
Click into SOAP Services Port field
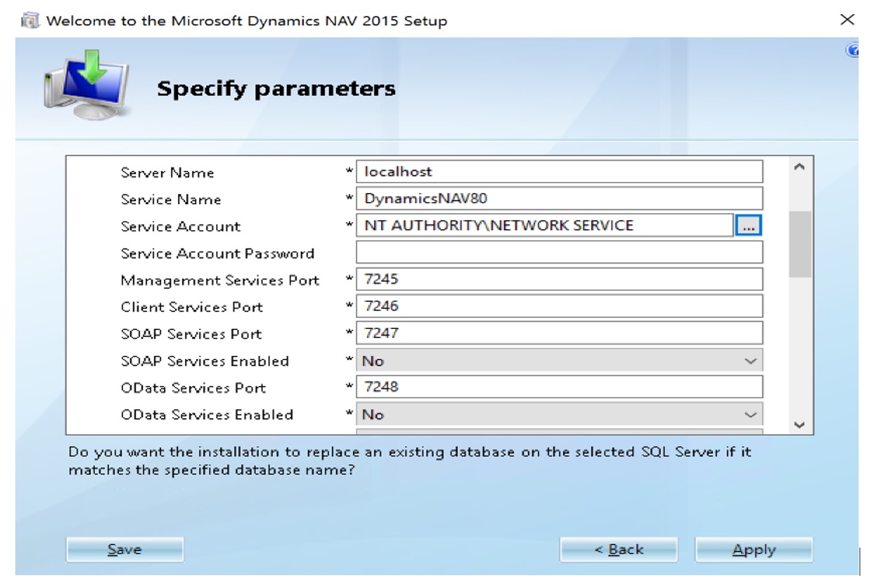(559, 333)
